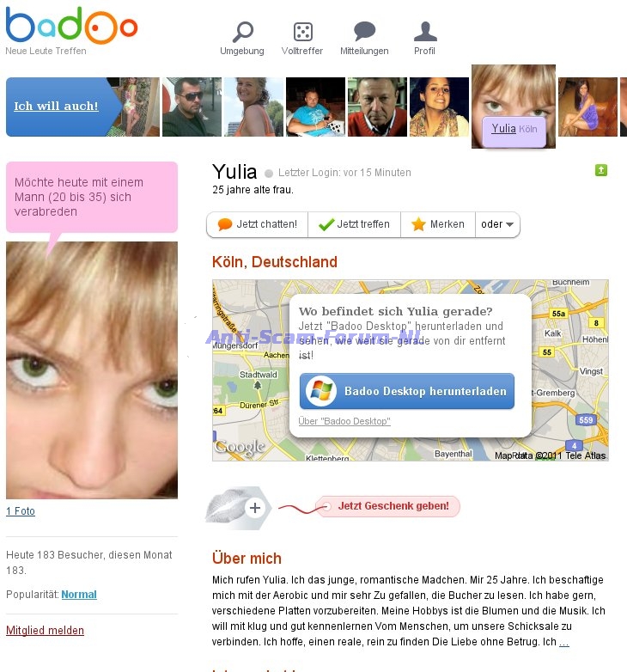
Task: Open the man with sunglasses thumbnail
Action: tap(192, 107)
